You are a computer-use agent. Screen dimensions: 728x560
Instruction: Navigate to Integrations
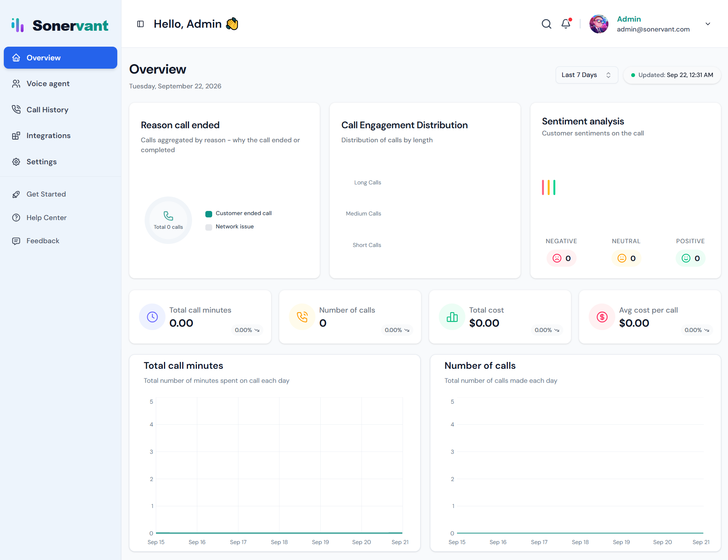60,135
